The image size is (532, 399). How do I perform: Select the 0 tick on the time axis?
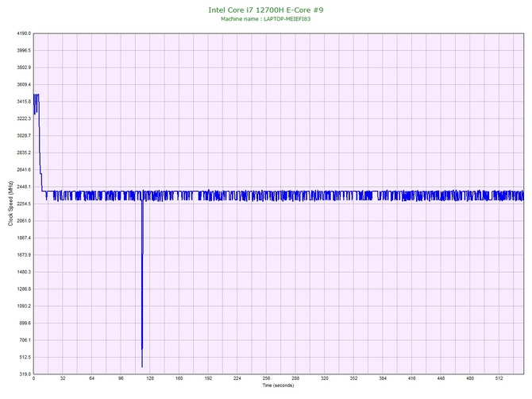pos(33,378)
